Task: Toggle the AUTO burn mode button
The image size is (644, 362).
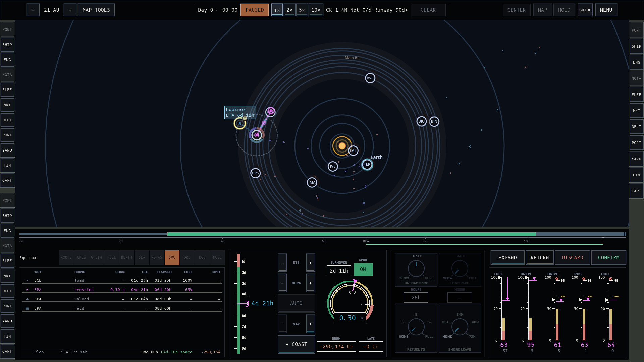Action: [296, 303]
